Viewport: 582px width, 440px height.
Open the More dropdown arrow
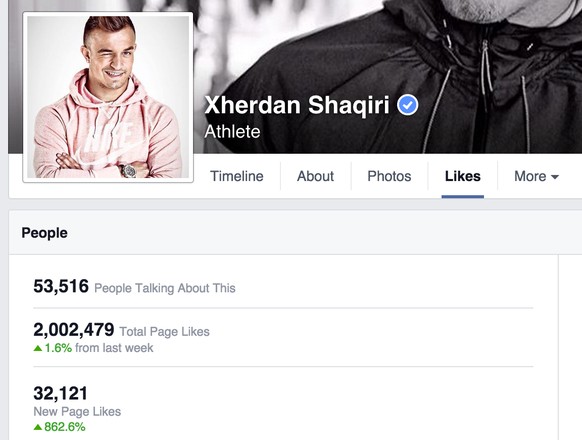pyautogui.click(x=555, y=177)
